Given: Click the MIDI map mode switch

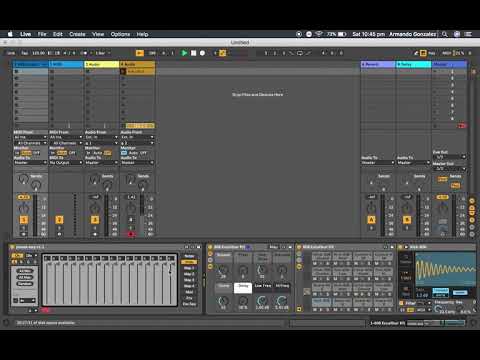Looking at the screenshot, I should point(446,53).
